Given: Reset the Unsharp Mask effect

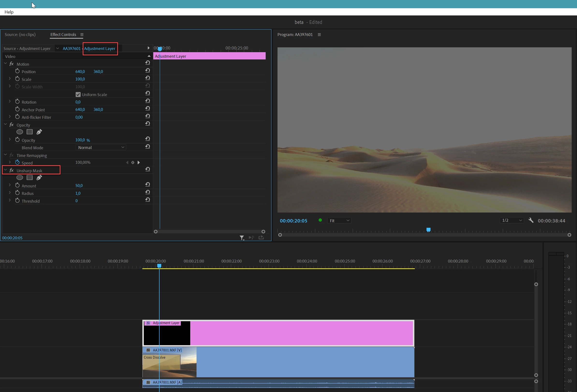Looking at the screenshot, I should (x=147, y=170).
